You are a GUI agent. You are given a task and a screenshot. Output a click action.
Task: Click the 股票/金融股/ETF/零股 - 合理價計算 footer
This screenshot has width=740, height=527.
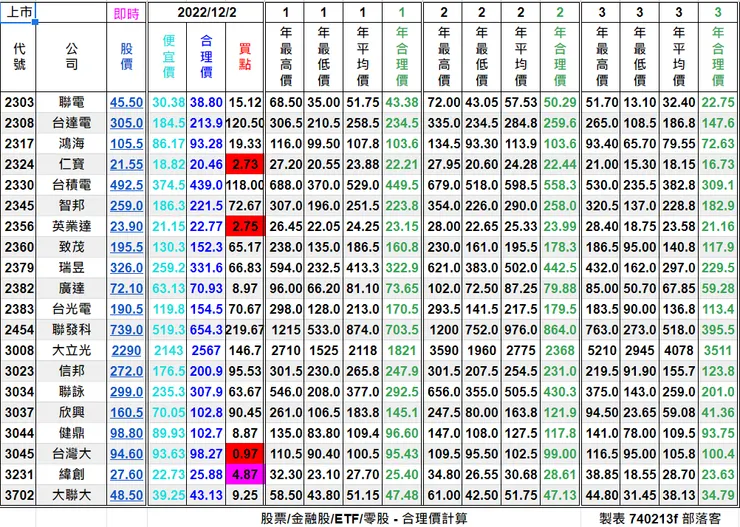click(364, 519)
